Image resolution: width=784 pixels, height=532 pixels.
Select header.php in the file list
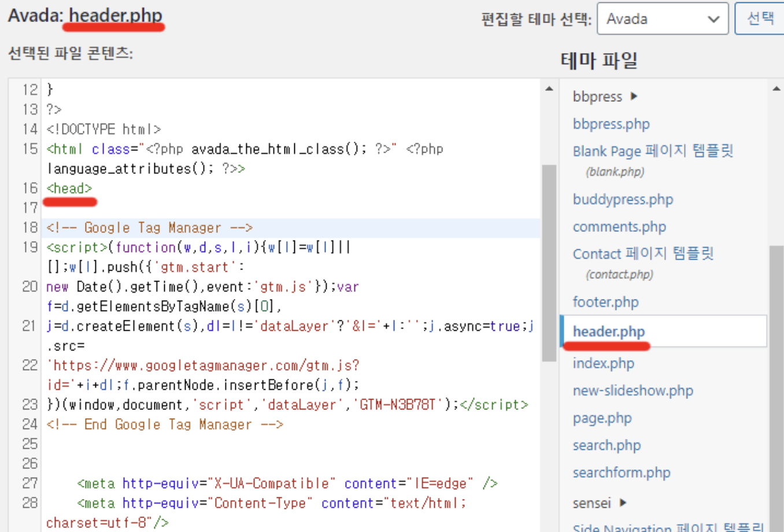[x=608, y=331]
